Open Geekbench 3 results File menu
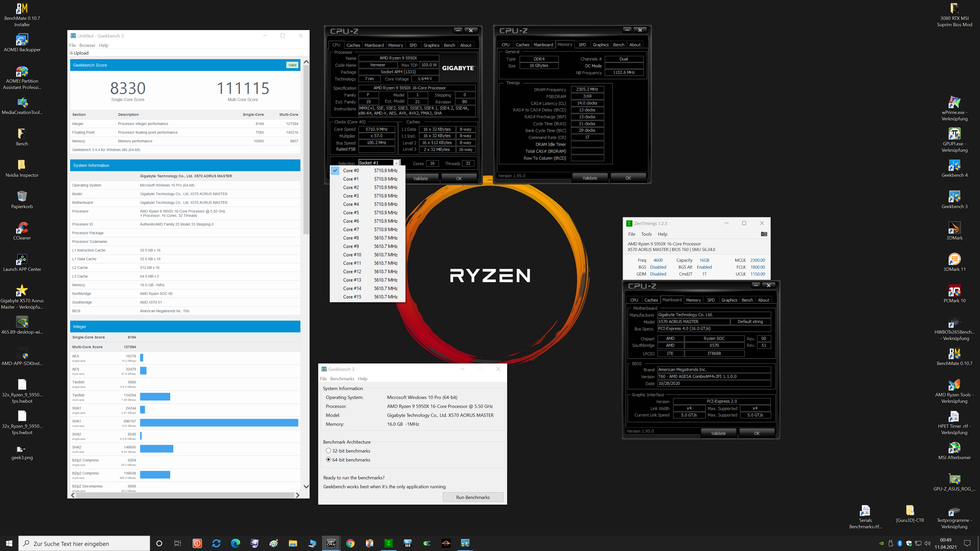This screenshot has height=551, width=980. 72,45
